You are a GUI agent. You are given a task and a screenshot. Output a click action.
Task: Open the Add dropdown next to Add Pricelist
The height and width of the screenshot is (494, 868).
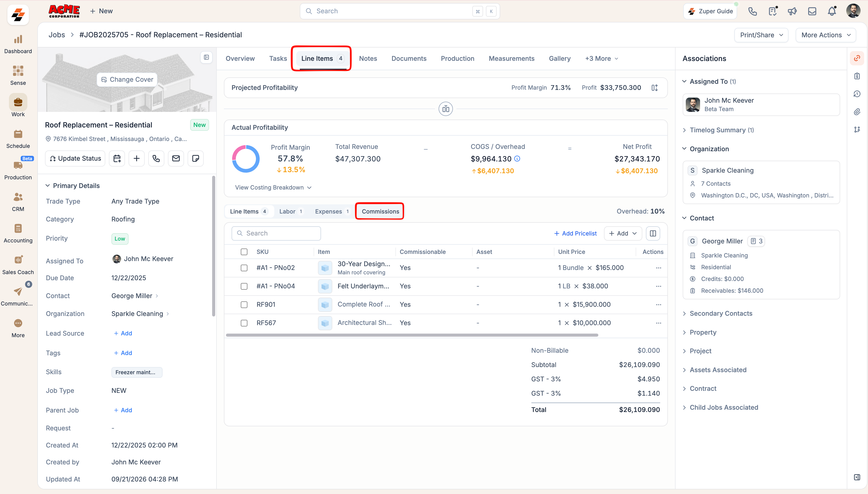(623, 233)
